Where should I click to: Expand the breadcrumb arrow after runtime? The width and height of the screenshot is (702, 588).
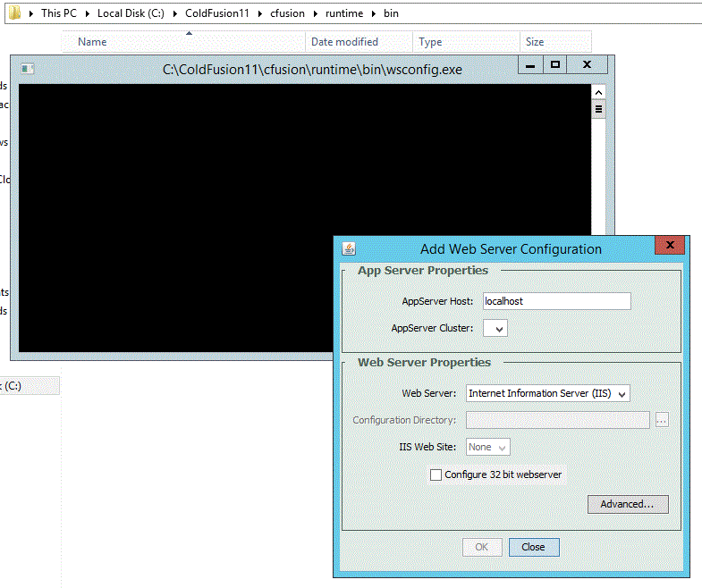click(x=374, y=14)
